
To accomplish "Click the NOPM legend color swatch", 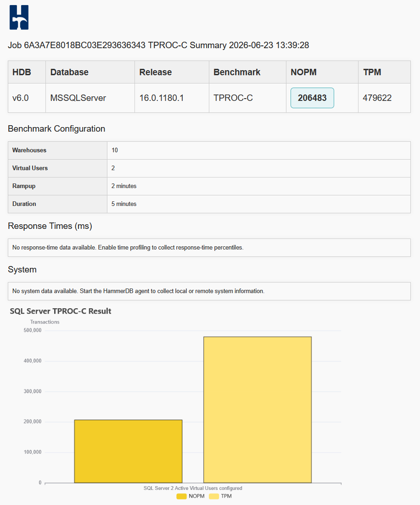I will point(181,496).
